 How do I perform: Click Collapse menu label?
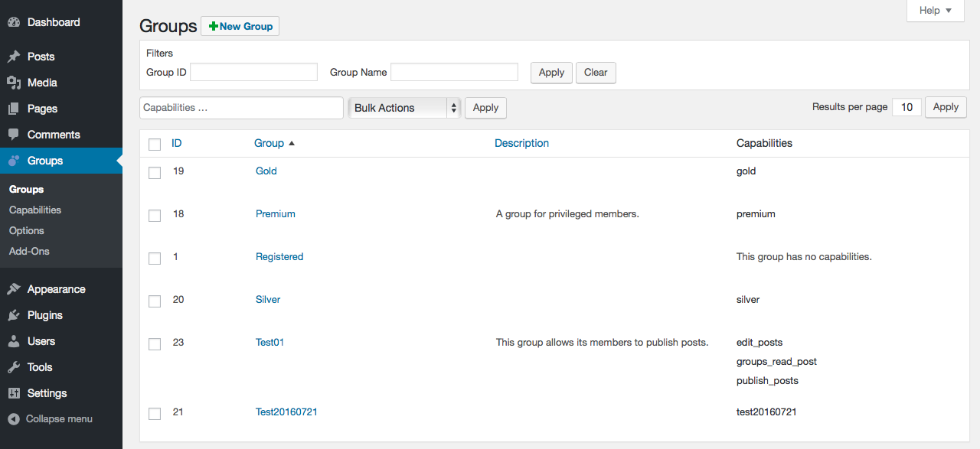pyautogui.click(x=59, y=418)
